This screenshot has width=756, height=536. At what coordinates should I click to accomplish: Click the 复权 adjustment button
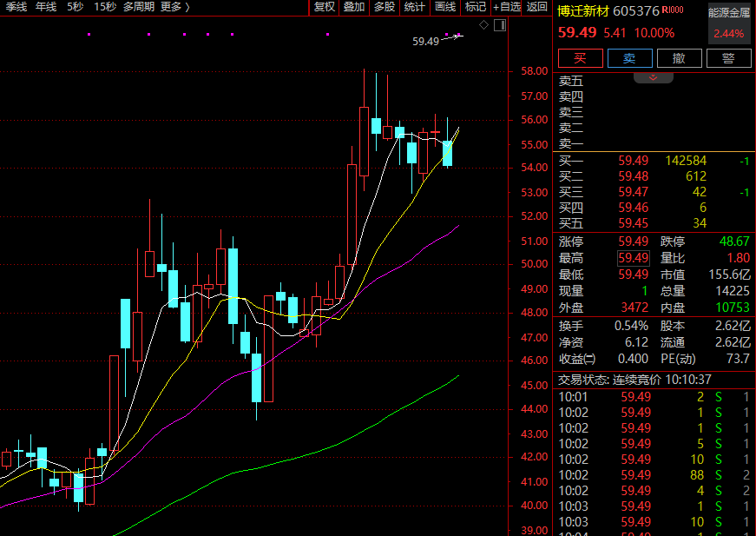[x=325, y=7]
